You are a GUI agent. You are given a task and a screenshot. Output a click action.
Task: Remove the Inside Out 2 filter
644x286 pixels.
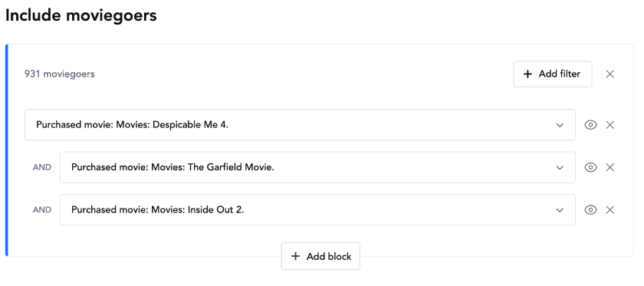610,210
